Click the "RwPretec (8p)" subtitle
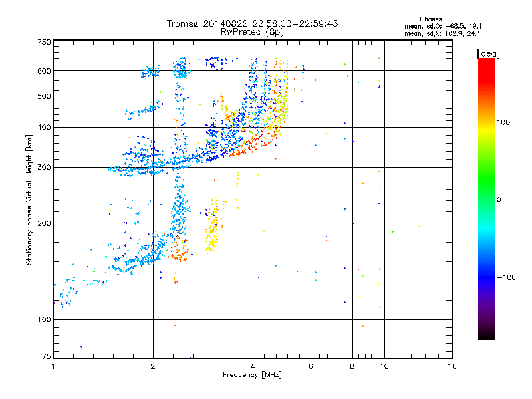This screenshot has width=532, height=399. point(252,32)
